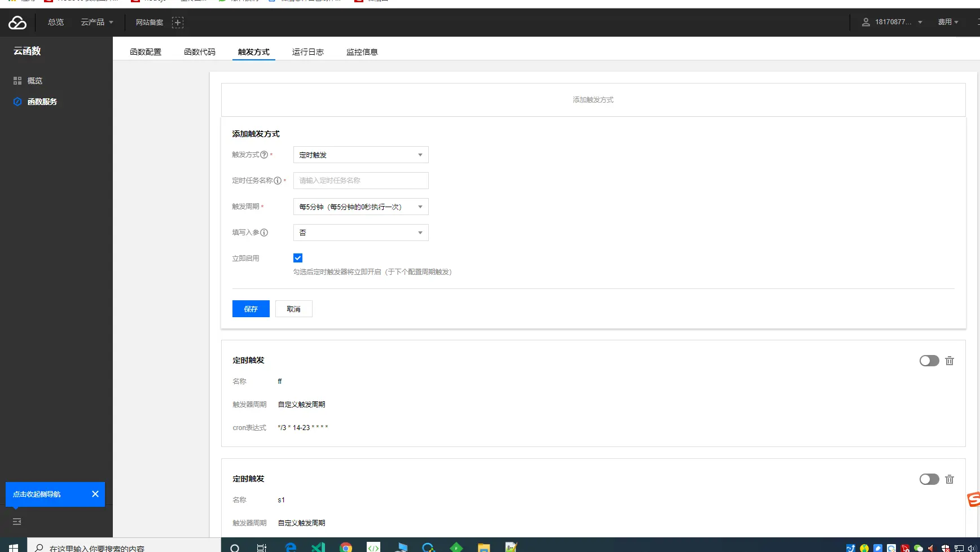
Task: Click the 取消 button
Action: click(x=294, y=309)
